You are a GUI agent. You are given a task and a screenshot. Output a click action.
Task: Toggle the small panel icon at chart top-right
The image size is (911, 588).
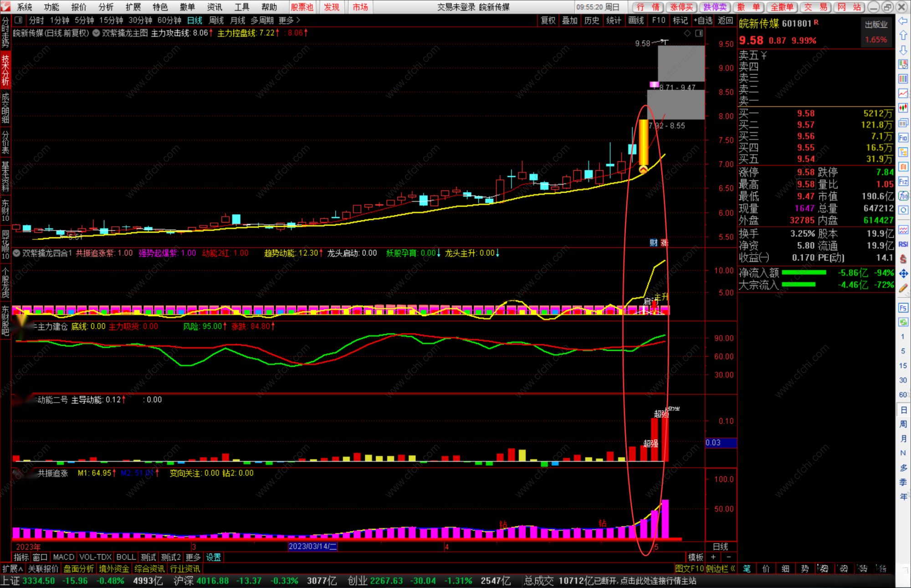(x=699, y=33)
